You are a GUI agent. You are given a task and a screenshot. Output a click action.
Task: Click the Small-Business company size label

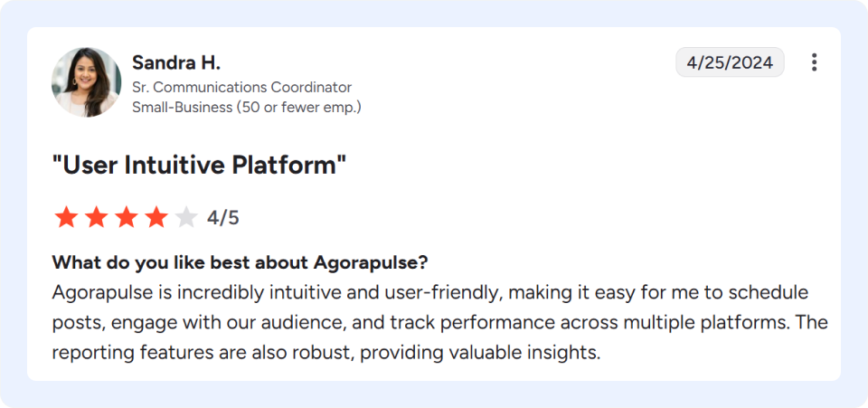tap(246, 108)
